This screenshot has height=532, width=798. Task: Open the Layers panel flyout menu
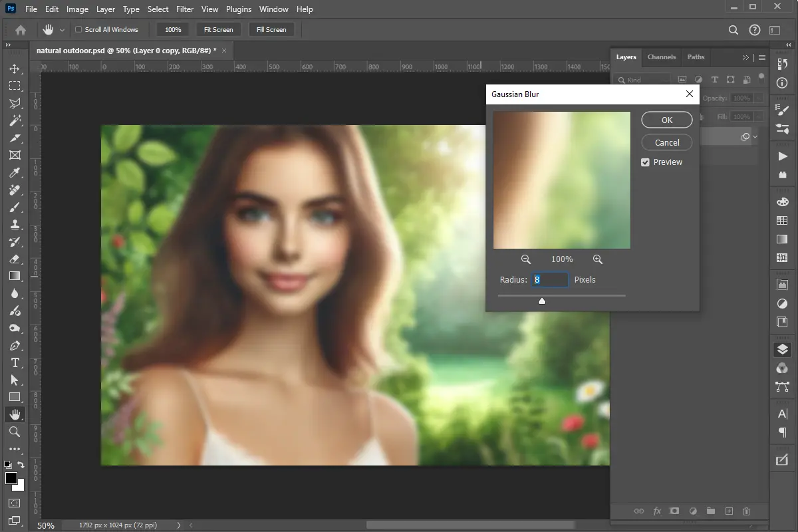point(762,57)
